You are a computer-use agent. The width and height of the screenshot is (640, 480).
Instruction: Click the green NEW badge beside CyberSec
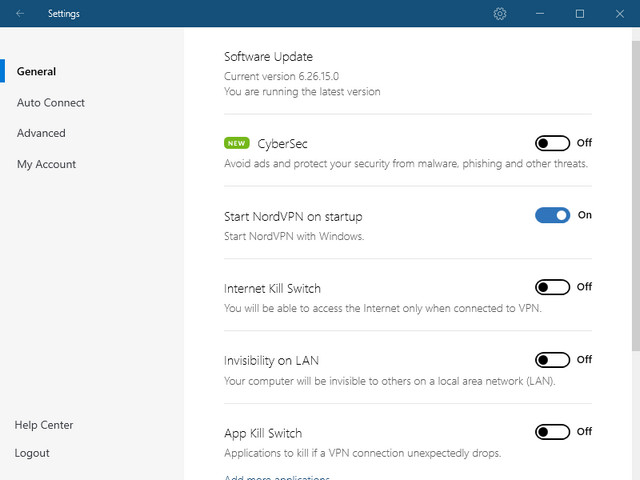point(237,143)
